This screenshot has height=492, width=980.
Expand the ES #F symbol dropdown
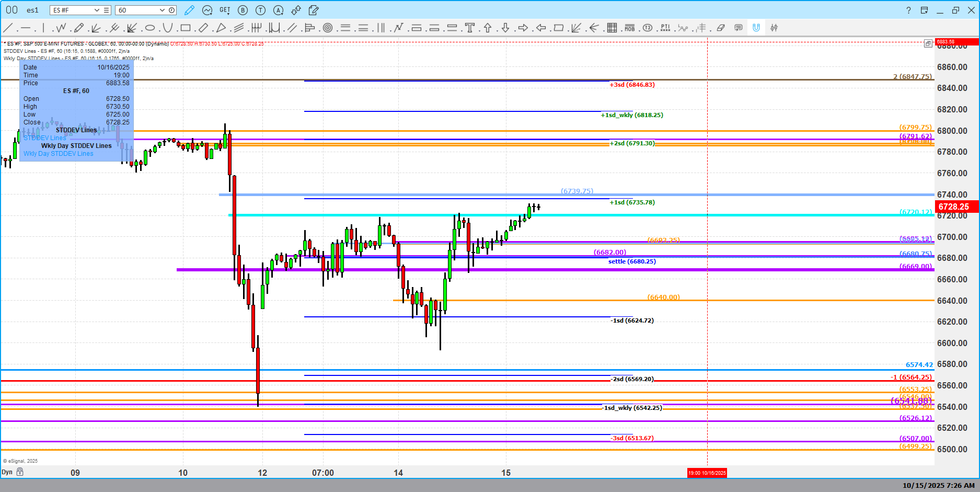(97, 10)
